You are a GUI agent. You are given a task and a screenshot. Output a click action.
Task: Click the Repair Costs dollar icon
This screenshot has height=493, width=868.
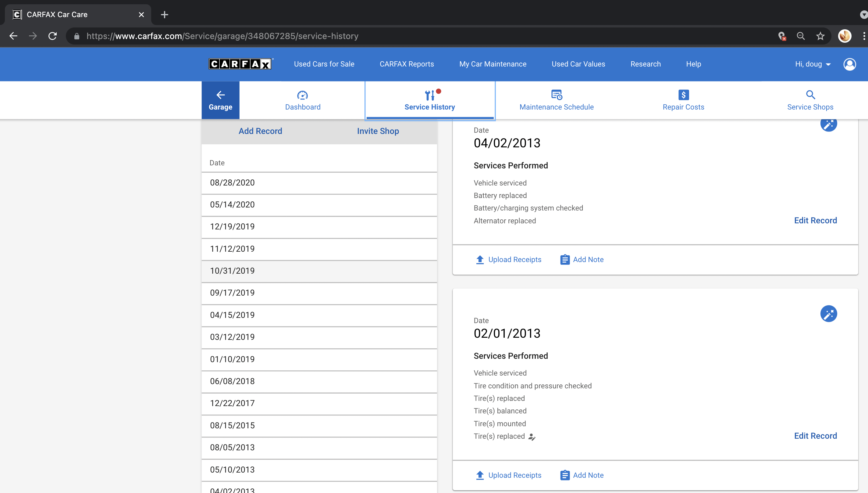683,95
